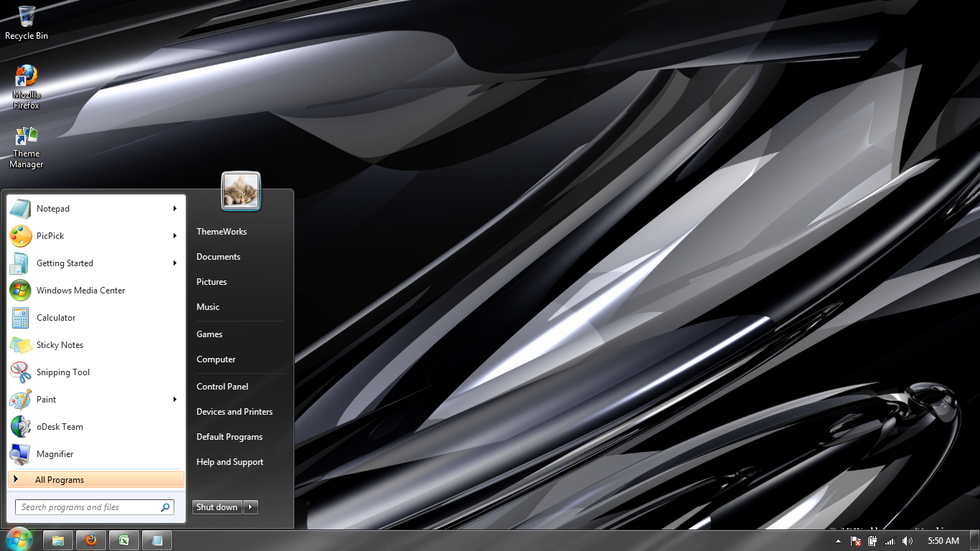
Task: Open oDesk Team application
Action: (x=96, y=427)
